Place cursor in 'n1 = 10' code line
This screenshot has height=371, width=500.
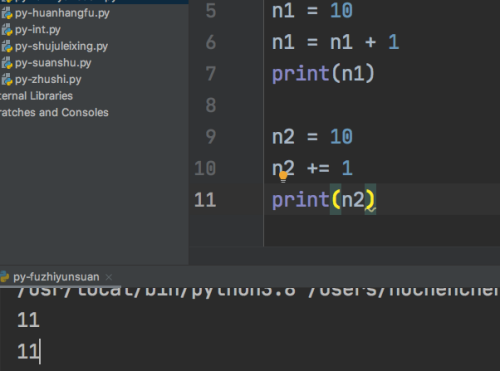tap(312, 11)
